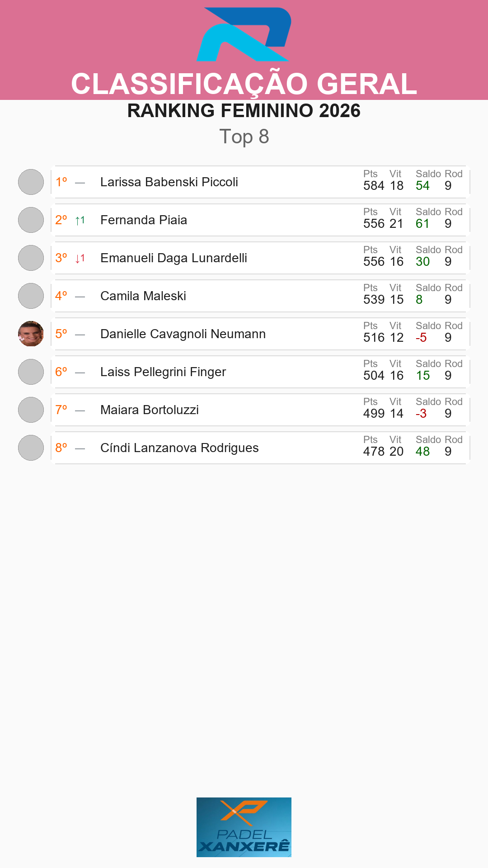
Task: Click Larissa Babenski Piccoli's gray avatar
Action: click(31, 182)
